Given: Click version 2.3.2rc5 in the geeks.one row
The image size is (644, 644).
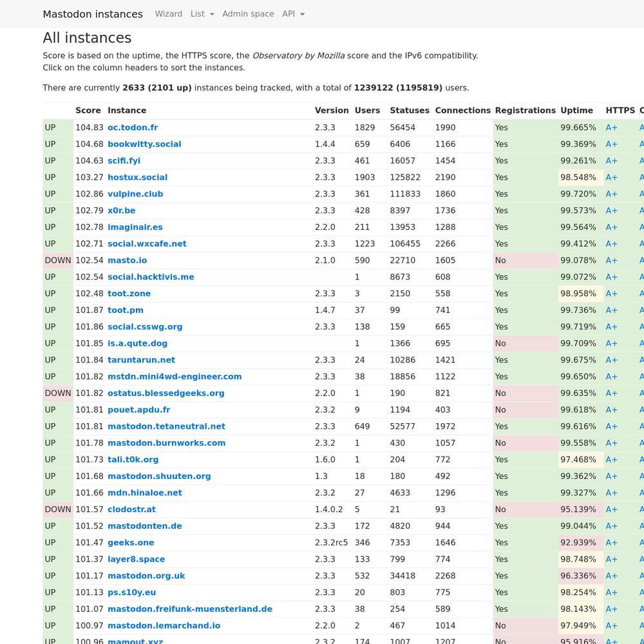Looking at the screenshot, I should (331, 542).
